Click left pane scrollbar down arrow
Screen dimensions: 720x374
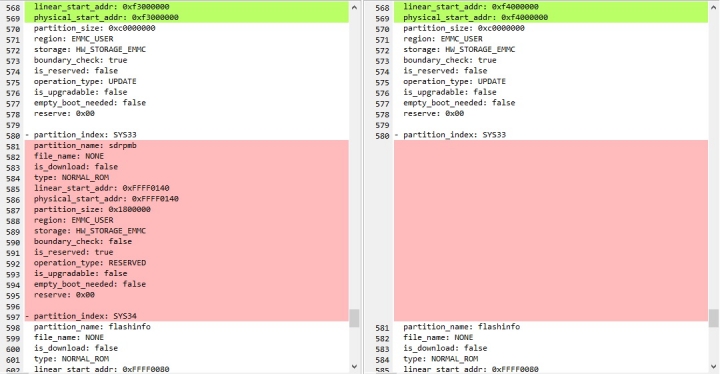point(354,366)
